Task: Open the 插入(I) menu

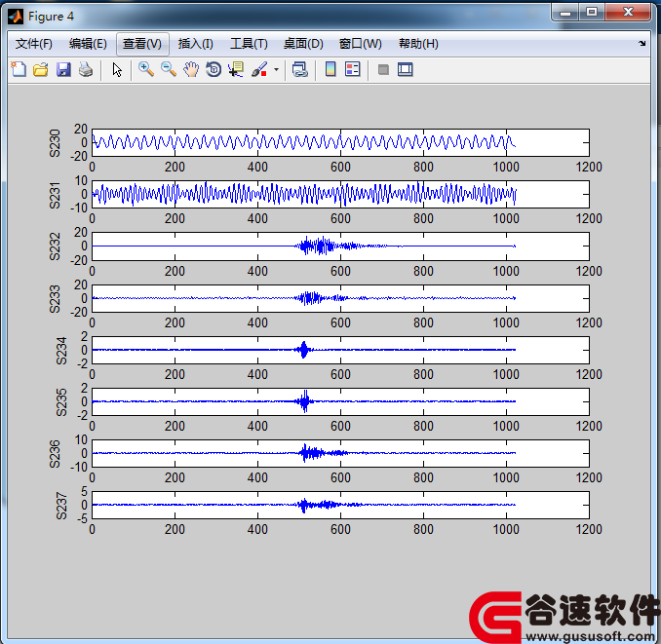Action: pos(195,44)
